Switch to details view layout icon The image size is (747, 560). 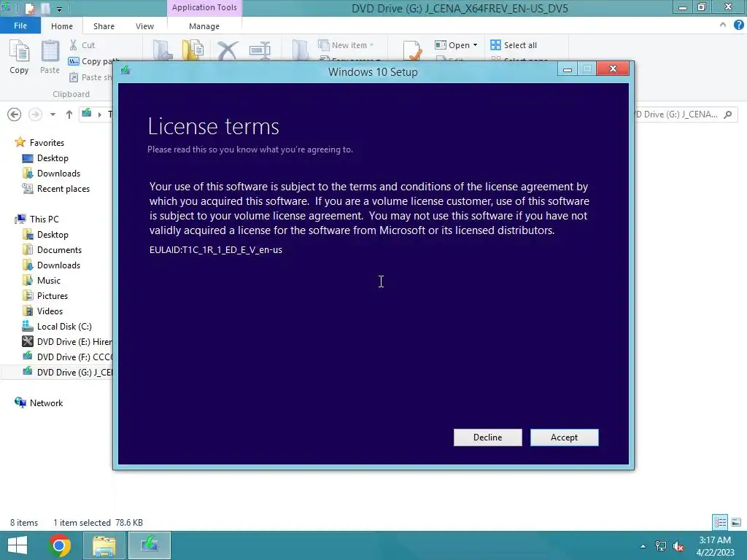point(720,522)
